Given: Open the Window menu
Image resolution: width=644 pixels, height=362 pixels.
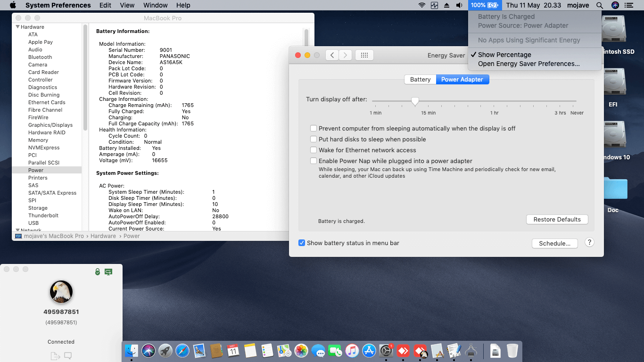Looking at the screenshot, I should (155, 5).
